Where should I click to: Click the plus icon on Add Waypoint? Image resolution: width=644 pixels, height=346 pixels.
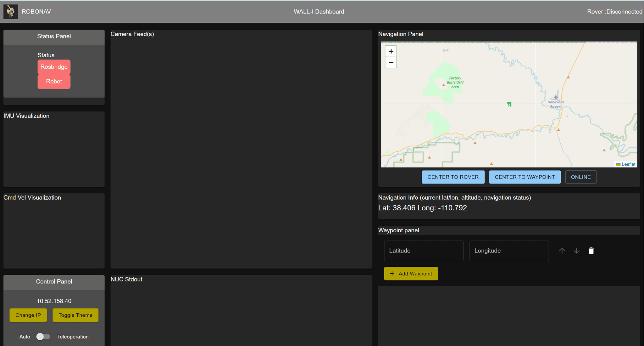point(392,274)
